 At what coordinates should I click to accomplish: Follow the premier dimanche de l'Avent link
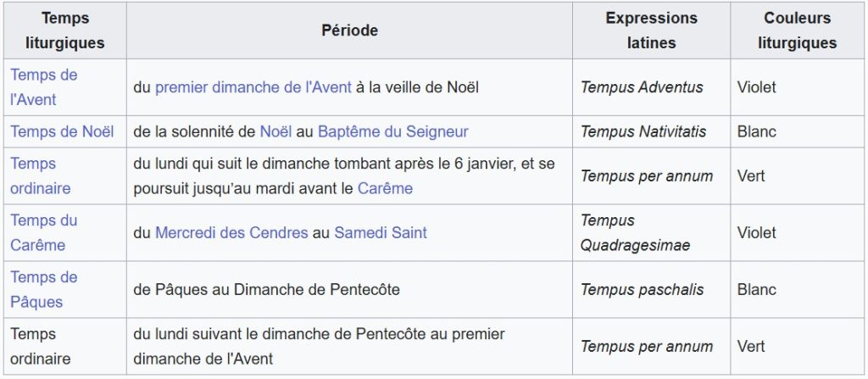pyautogui.click(x=253, y=87)
